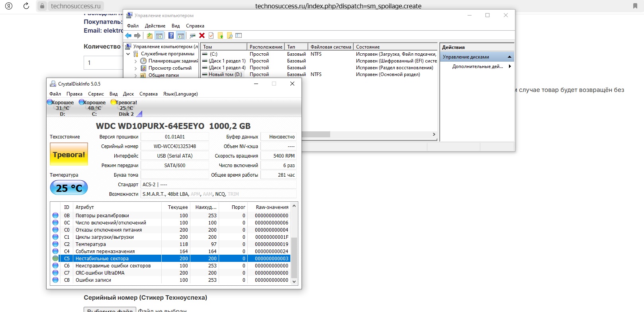Image resolution: width=644 pixels, height=312 pixels.
Task: Select C4 События переназначения row
Action: [171, 252]
